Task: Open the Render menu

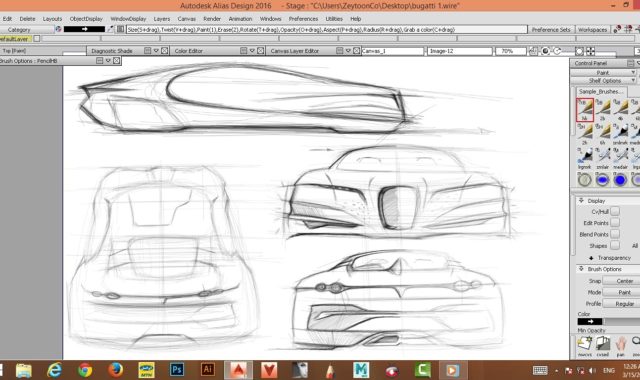Action: pyautogui.click(x=212, y=19)
